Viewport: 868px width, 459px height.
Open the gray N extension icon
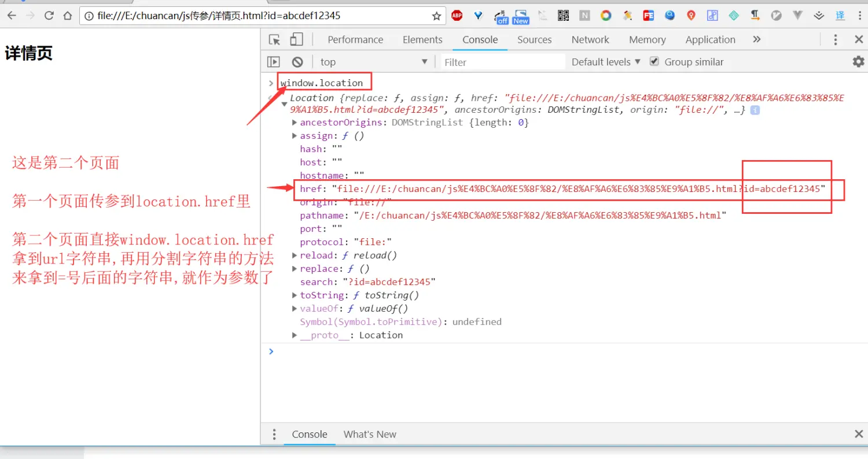coord(584,16)
